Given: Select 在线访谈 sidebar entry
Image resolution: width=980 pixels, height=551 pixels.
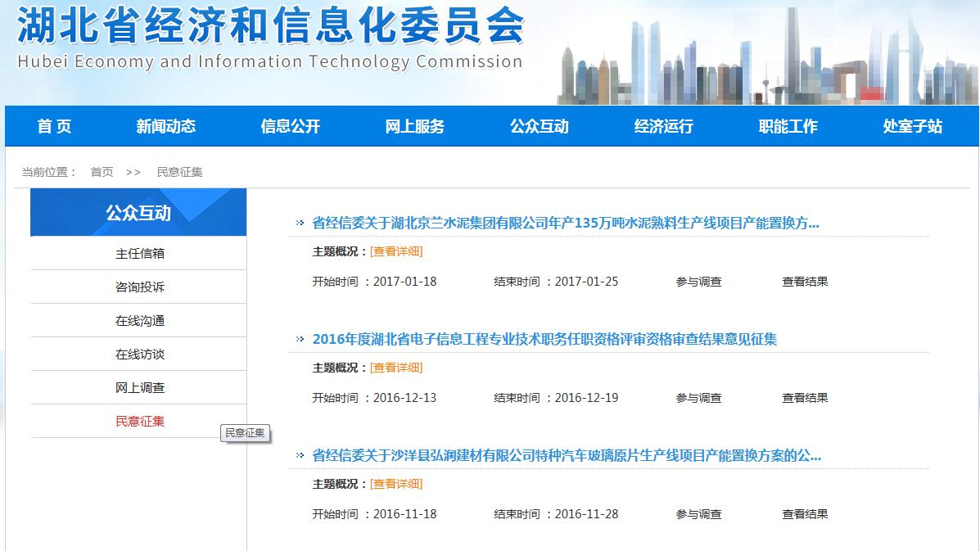Looking at the screenshot, I should click(x=139, y=355).
